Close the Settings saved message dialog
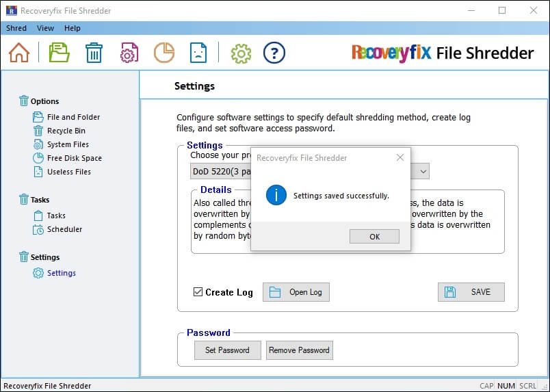The height and width of the screenshot is (392, 550). (400, 158)
